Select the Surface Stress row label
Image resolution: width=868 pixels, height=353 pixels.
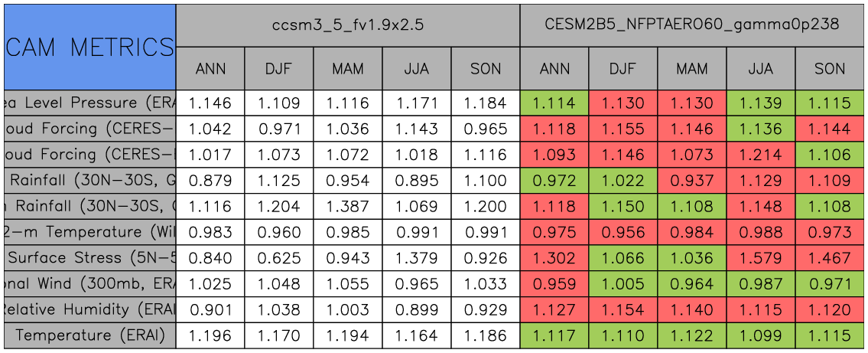[89, 258]
